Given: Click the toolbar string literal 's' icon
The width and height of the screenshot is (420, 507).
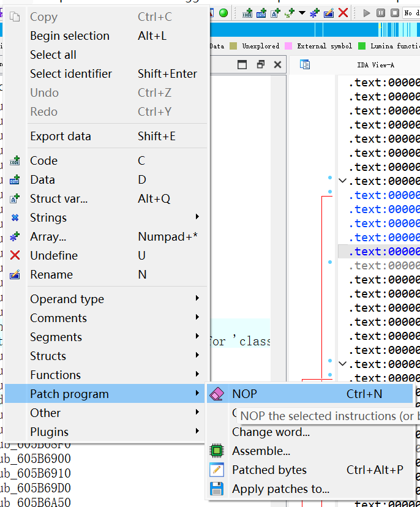Looking at the screenshot, I should (290, 13).
